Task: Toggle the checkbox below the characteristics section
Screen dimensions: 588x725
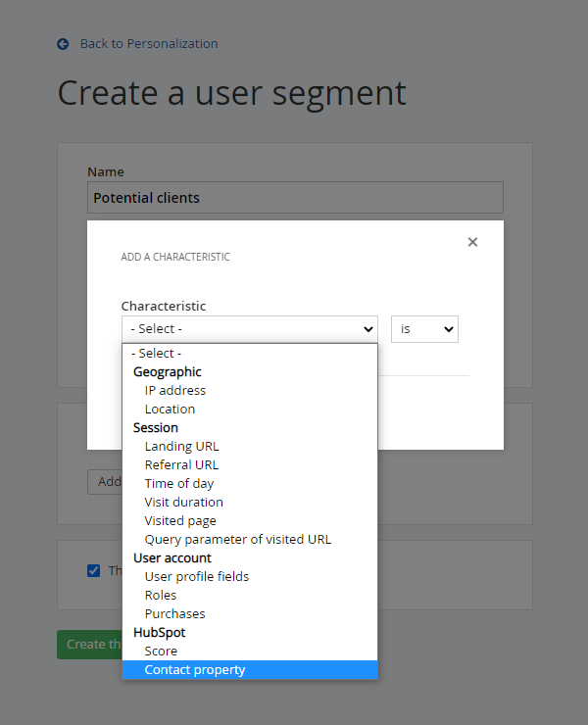Action: 94,570
